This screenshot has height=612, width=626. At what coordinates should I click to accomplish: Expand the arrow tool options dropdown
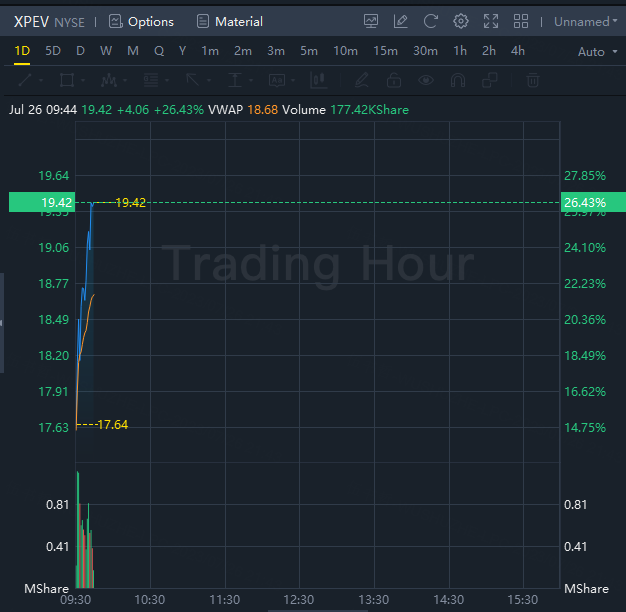(x=209, y=80)
